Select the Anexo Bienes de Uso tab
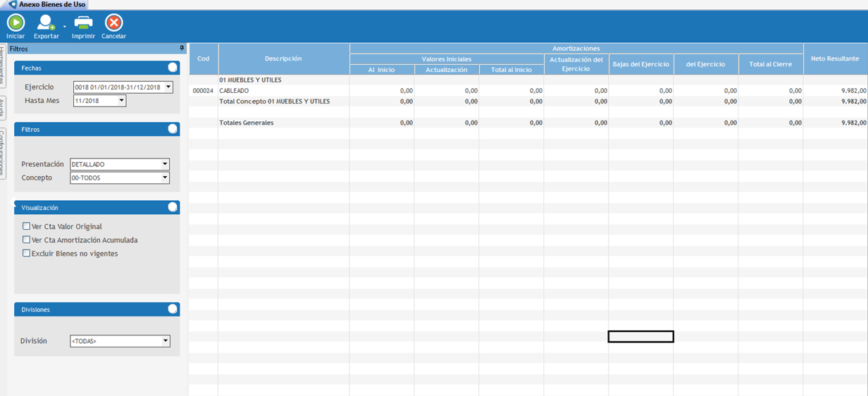Screen dimensions: 868x396 coord(47,5)
